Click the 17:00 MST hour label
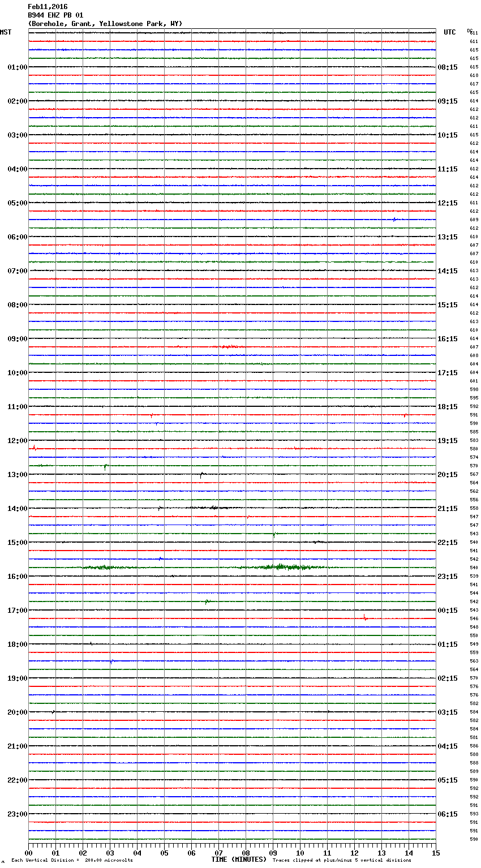481x868 pixels. [x=17, y=611]
